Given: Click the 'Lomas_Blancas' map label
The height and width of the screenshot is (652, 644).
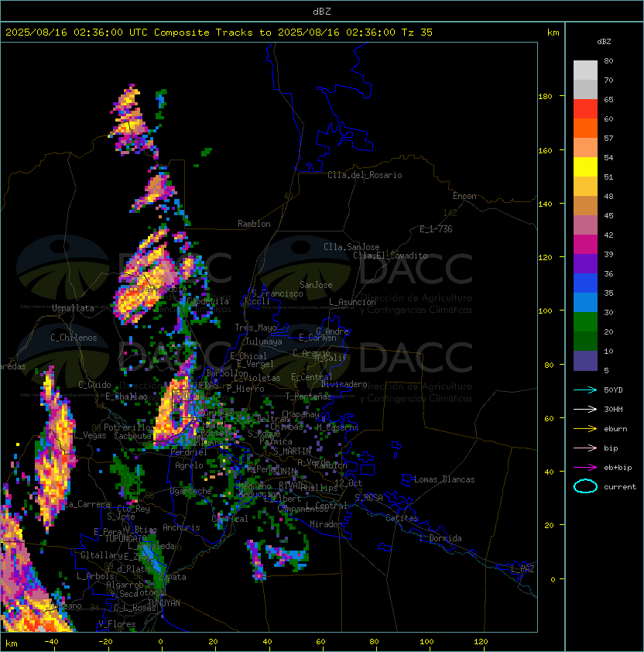Looking at the screenshot, I should (444, 479).
